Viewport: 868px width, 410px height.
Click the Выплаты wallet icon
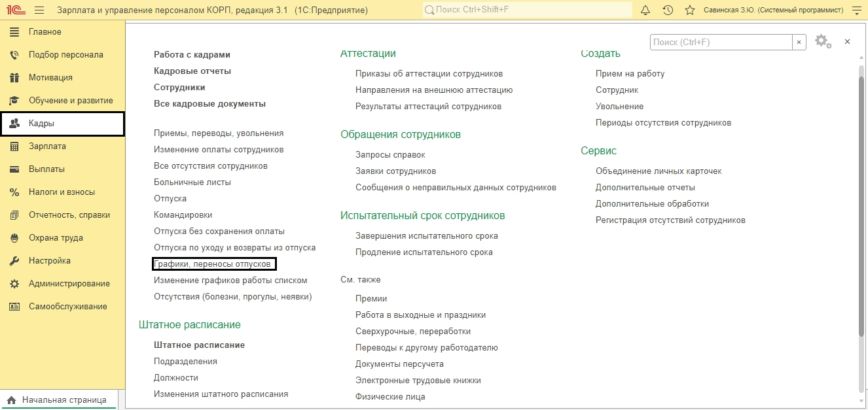14,169
